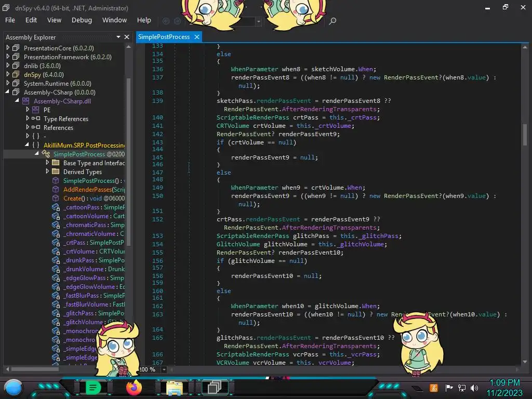Select the SimplePostProcess tab
The width and height of the screenshot is (532, 399).
coord(164,37)
